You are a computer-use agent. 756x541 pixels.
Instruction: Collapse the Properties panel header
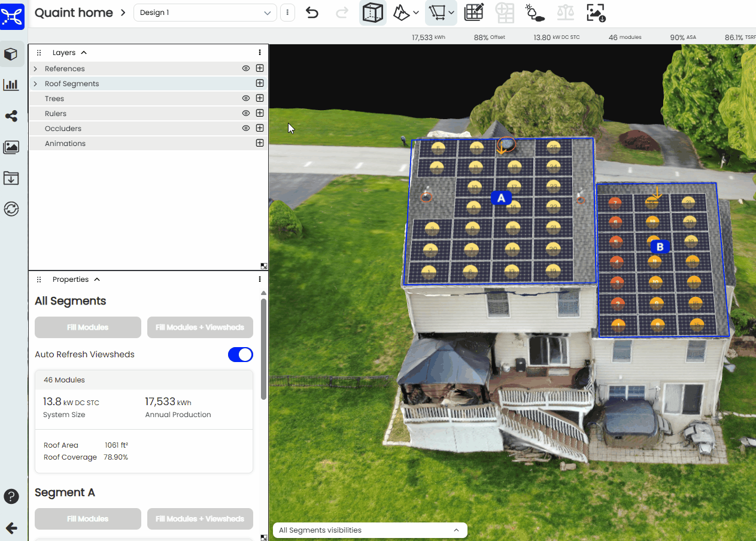click(x=97, y=279)
